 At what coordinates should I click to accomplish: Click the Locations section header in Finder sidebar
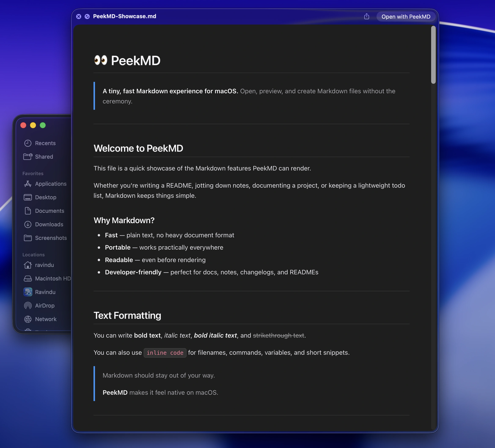click(x=33, y=254)
